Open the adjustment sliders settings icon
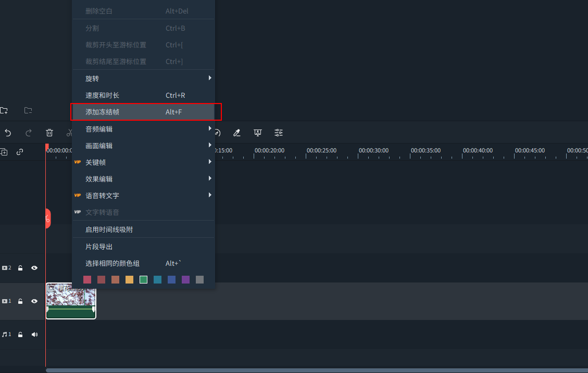Viewport: 588px width, 373px height. 279,133
